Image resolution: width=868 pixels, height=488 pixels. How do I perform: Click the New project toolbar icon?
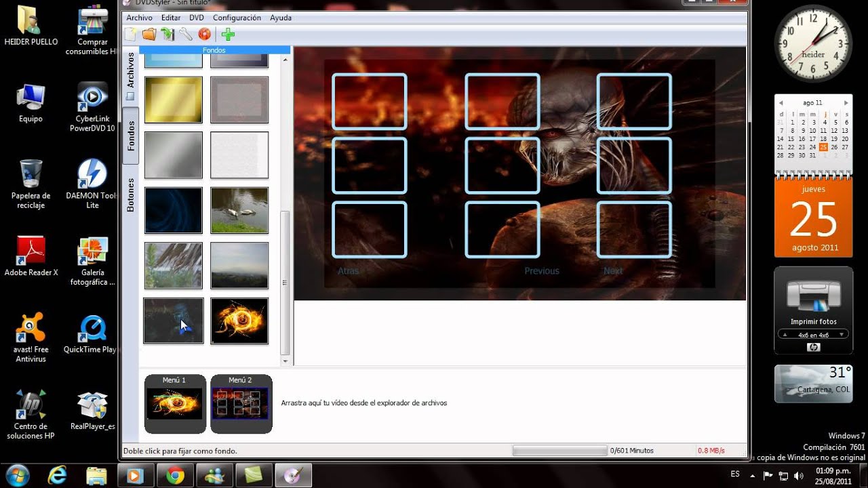[131, 34]
